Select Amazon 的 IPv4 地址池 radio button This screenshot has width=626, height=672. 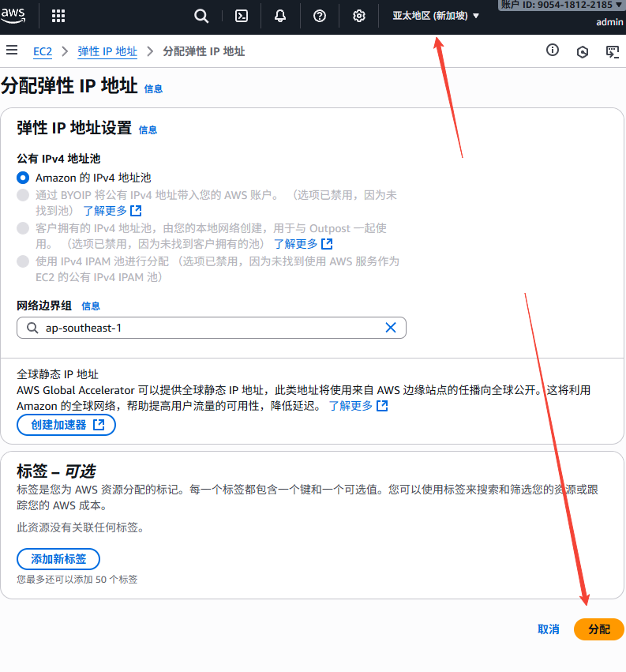coord(23,178)
